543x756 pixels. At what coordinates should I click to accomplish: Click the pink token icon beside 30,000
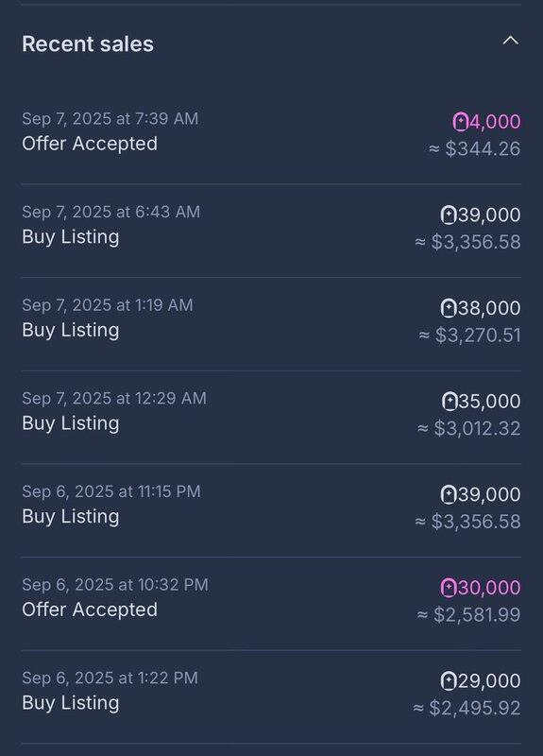pos(448,587)
